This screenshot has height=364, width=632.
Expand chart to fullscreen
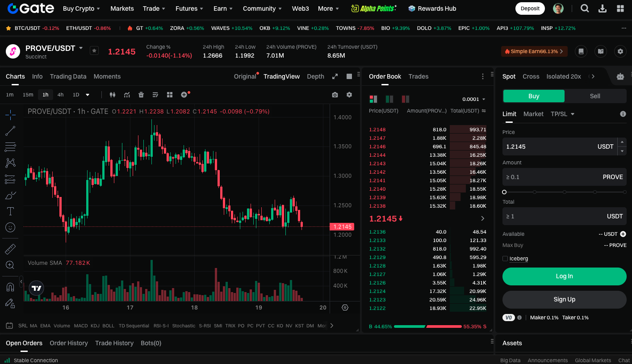[x=335, y=76]
